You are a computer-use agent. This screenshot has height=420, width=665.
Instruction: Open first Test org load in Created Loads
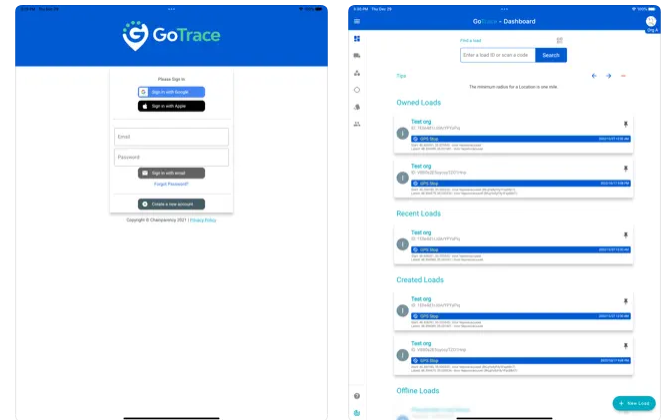(x=421, y=299)
